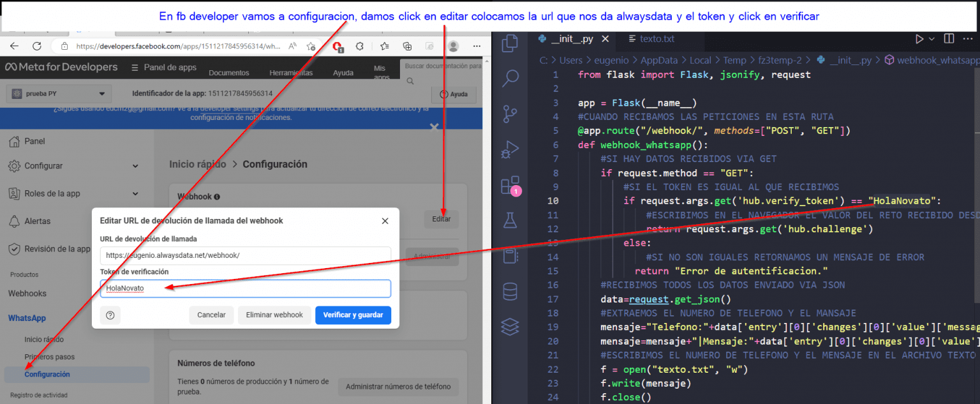Click inside the Token de verificación field
The height and width of the screenshot is (404, 980).
click(x=246, y=288)
